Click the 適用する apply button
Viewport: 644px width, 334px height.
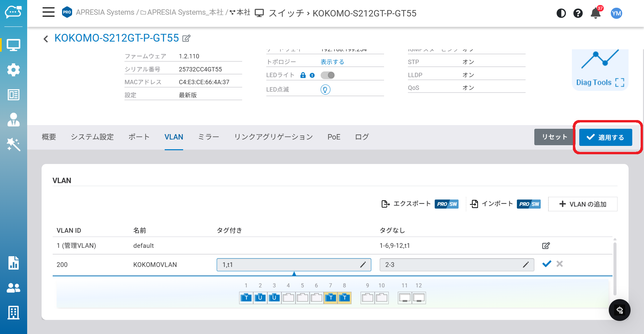point(605,137)
